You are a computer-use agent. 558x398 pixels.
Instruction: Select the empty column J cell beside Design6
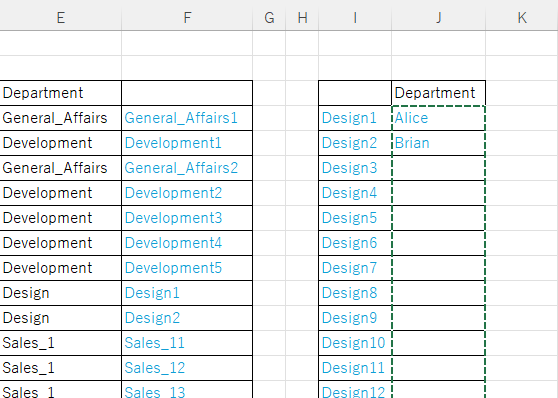(x=438, y=243)
